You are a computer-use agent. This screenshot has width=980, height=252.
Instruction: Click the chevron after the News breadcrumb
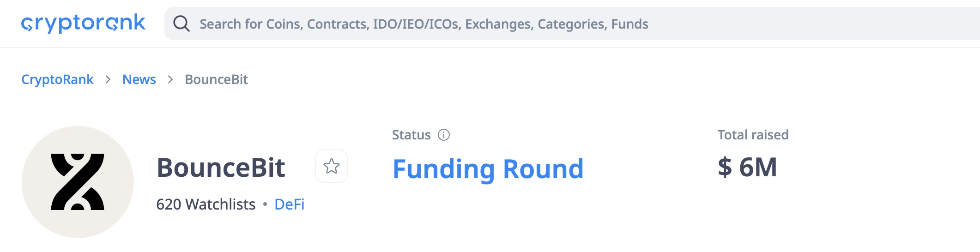coord(170,79)
